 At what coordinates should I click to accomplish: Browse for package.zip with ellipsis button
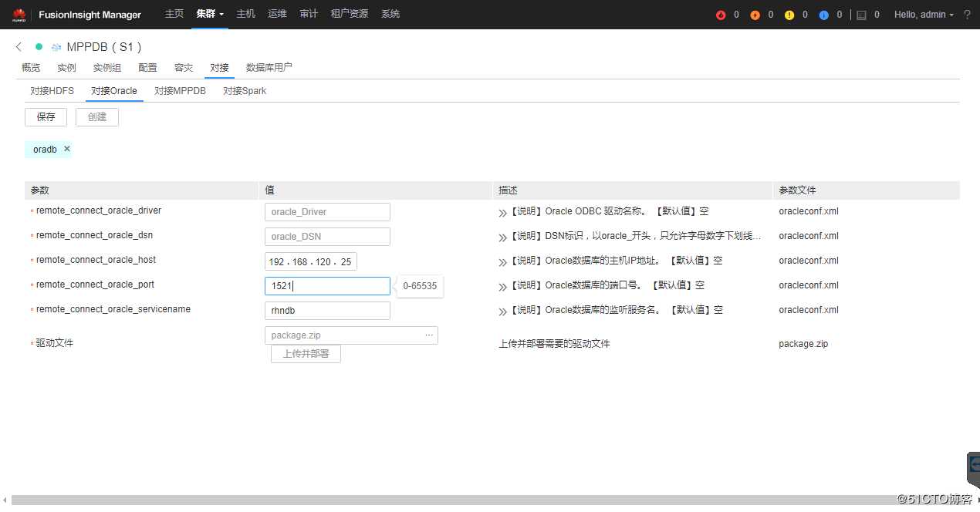point(429,335)
